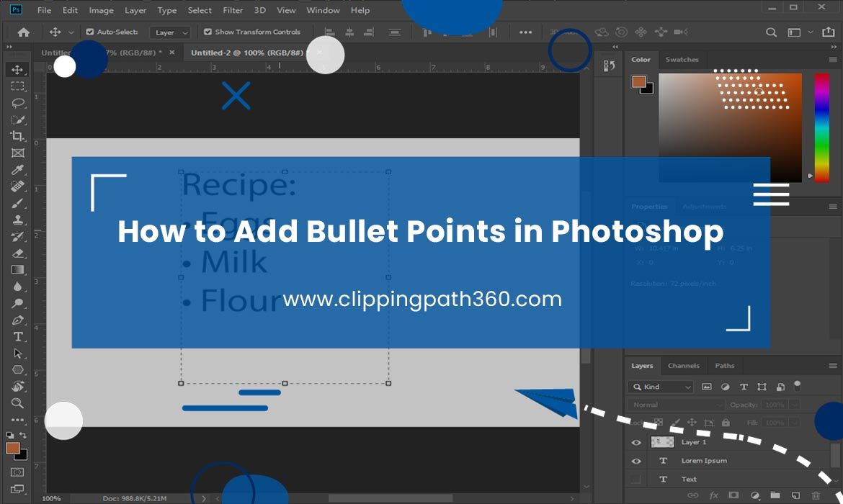Create a new layer icon

(x=795, y=495)
